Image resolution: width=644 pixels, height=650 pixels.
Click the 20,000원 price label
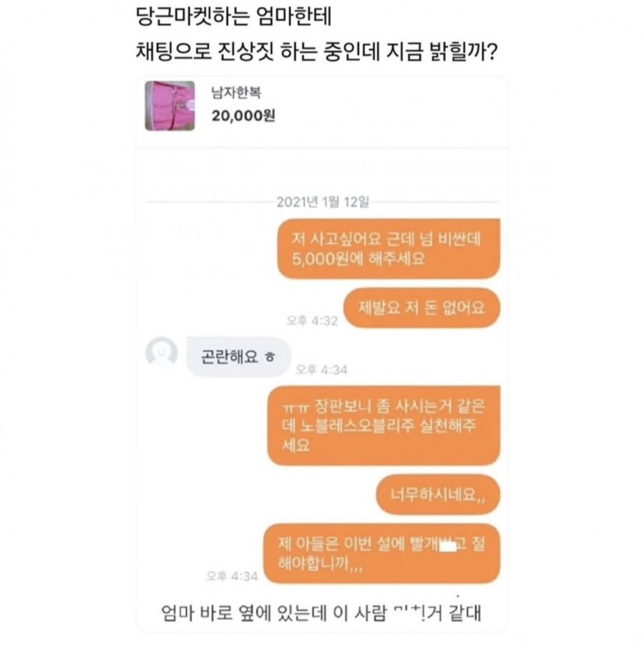pos(243,116)
